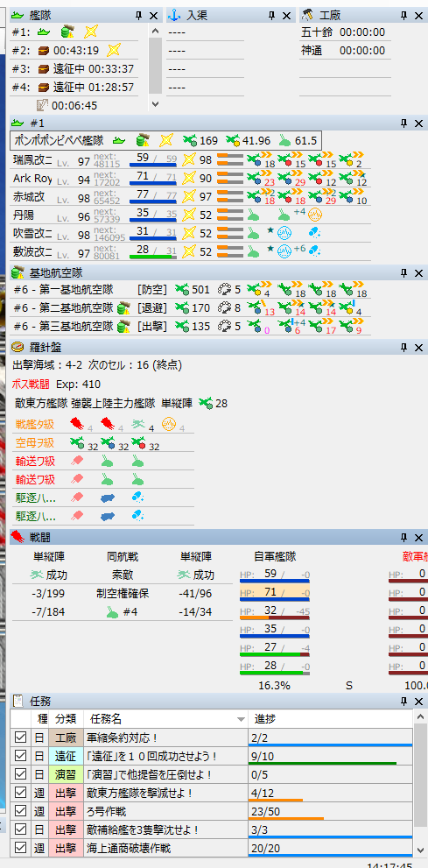Image resolution: width=428 pixels, height=868 pixels.
Task: Sort quests by the 分類 column header
Action: tap(66, 719)
